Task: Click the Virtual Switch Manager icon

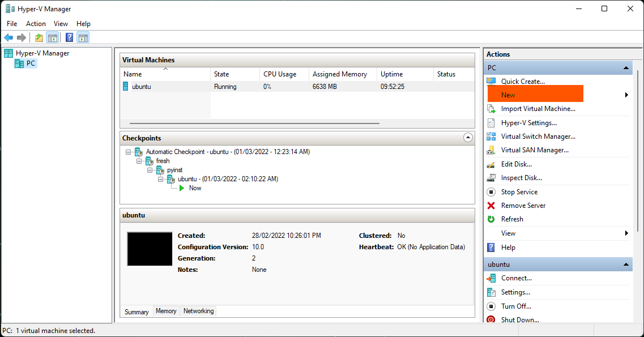Action: click(x=491, y=136)
